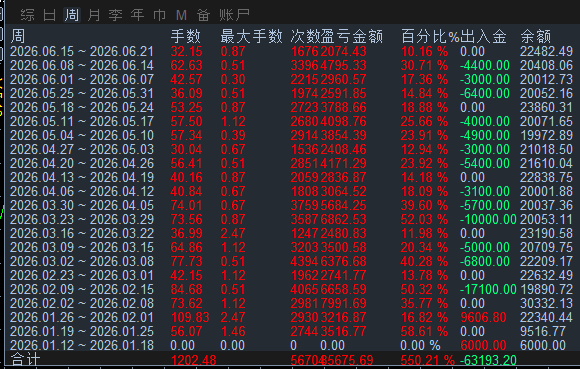
Task: Select week row 2026.06.01 ~ 2026.06.07
Action: click(291, 79)
